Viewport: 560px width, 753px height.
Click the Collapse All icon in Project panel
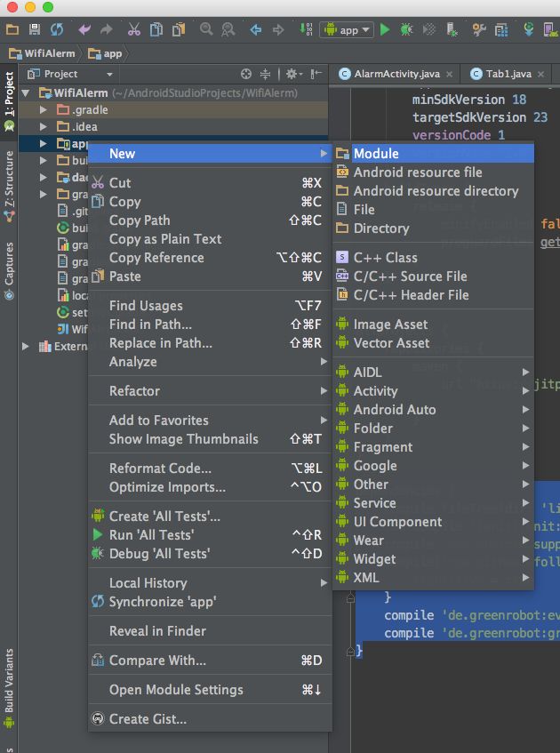click(265, 74)
